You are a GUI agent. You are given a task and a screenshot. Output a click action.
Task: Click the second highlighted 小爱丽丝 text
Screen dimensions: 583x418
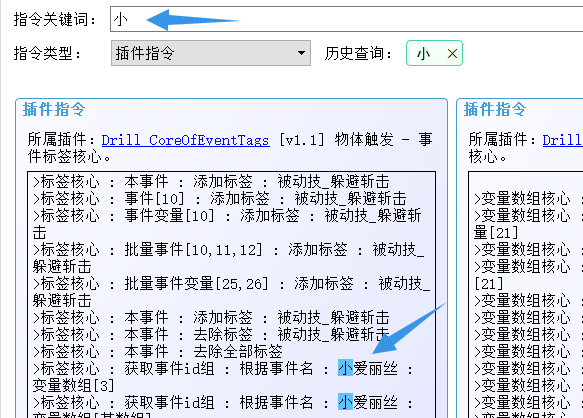368,403
